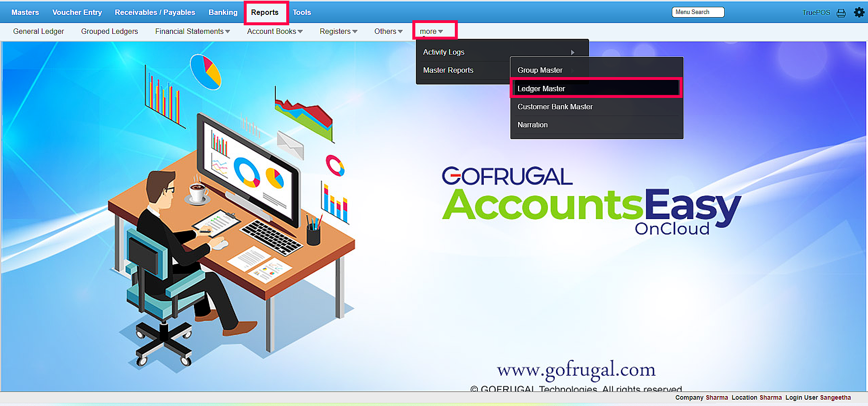Viewport: 868px width, 406px height.
Task: Expand the Activity Logs submenu
Action: [x=502, y=52]
